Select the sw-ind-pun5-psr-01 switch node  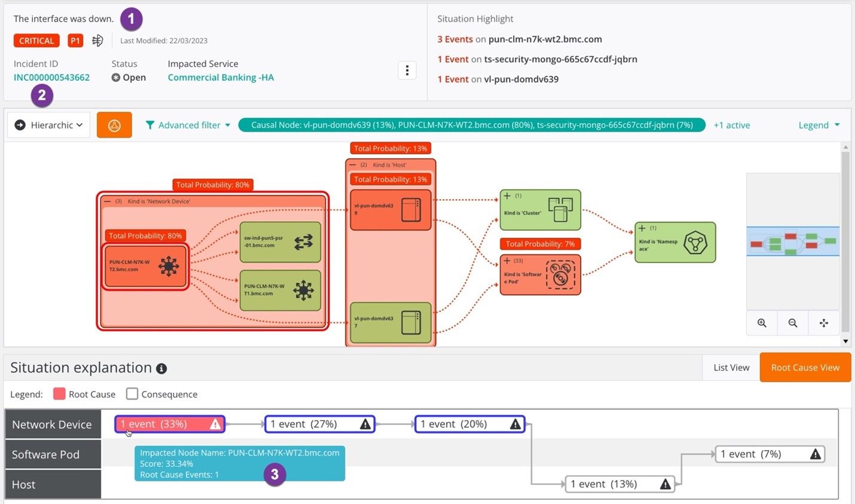(x=280, y=242)
